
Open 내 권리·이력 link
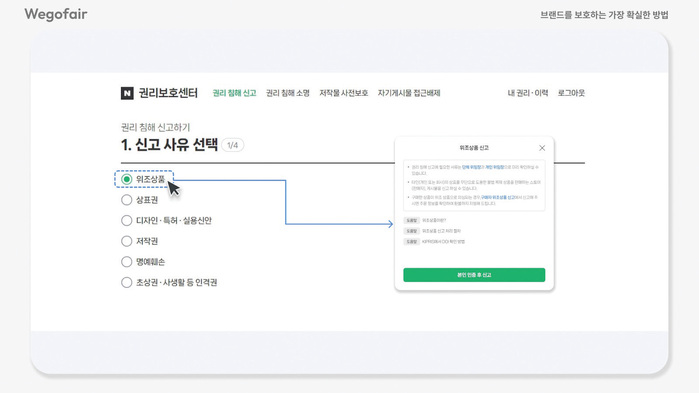[x=528, y=93]
